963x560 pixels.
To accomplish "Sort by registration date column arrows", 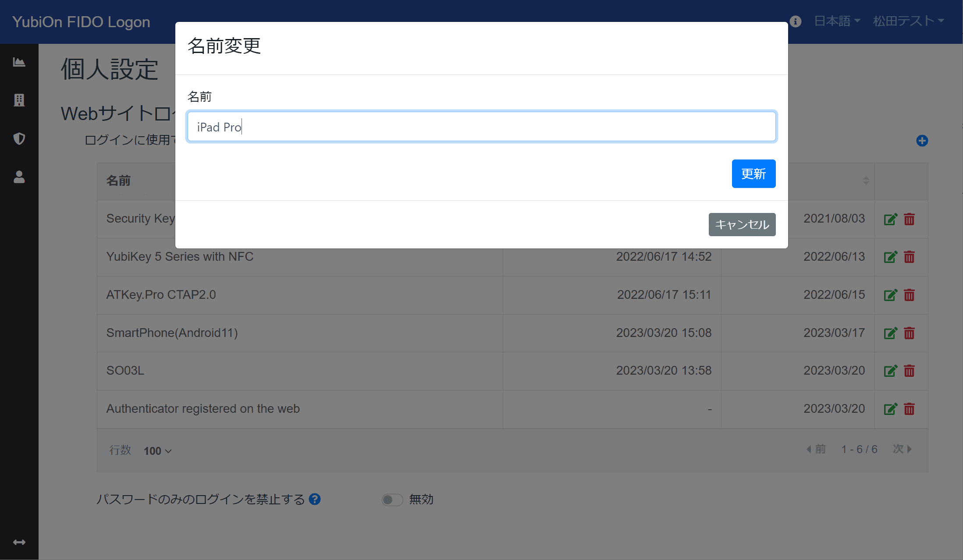I will pos(866,181).
